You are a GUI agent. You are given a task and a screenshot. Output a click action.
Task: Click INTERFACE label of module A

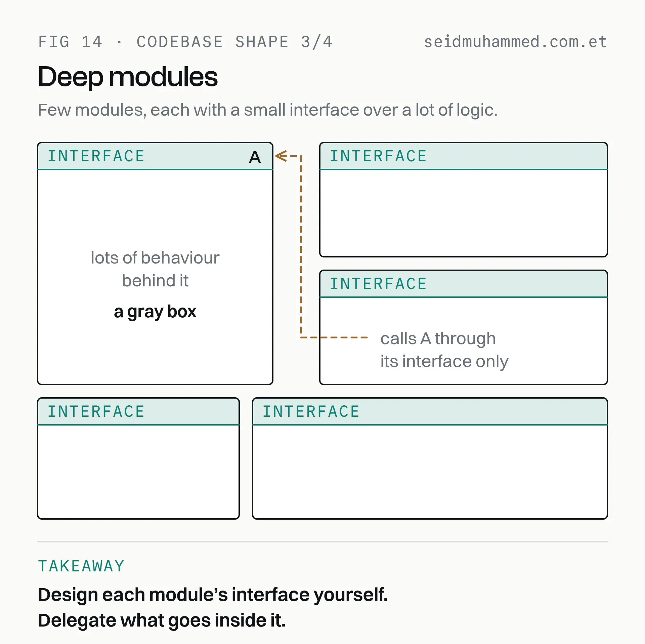pos(96,156)
